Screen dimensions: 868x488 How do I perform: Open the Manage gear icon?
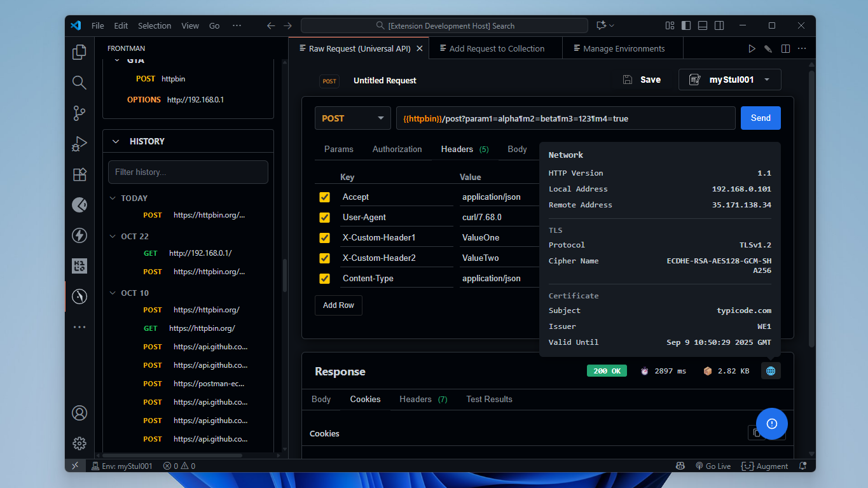(x=79, y=443)
